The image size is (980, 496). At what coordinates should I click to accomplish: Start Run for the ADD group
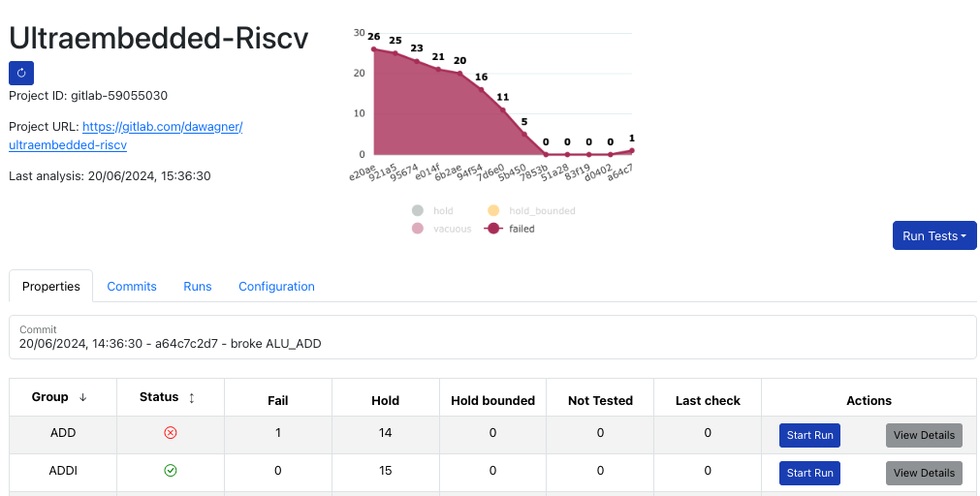click(x=809, y=435)
